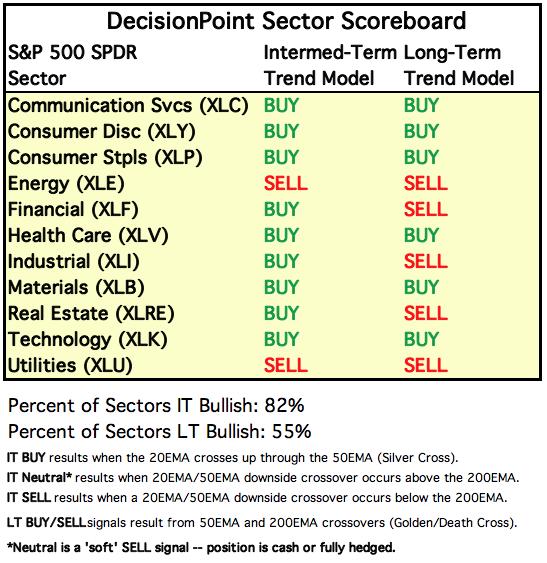Screen dimensions: 547x563
Task: Click the Energy (XLE) intermediate-term SELL signal
Action: 286,183
